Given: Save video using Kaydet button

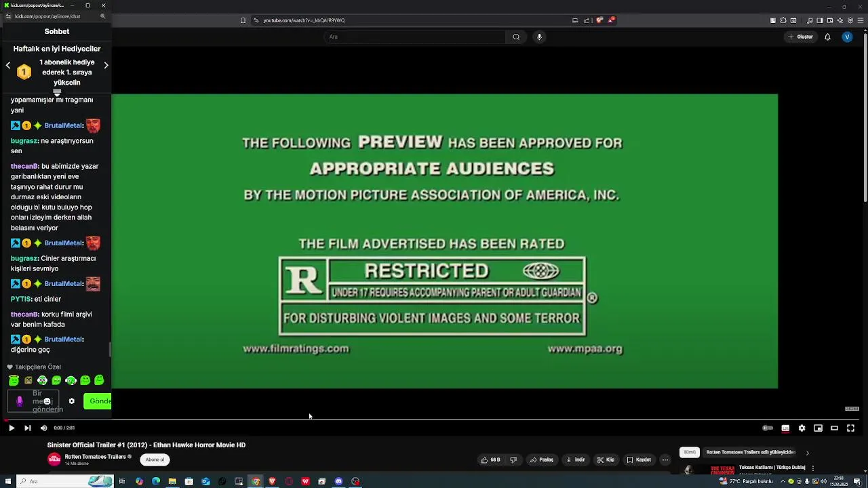Looking at the screenshot, I should (638, 460).
